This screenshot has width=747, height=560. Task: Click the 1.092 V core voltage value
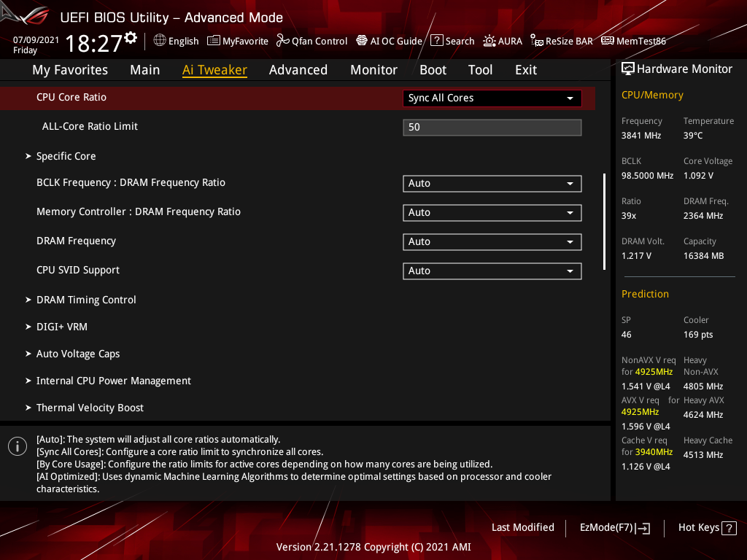click(x=698, y=176)
